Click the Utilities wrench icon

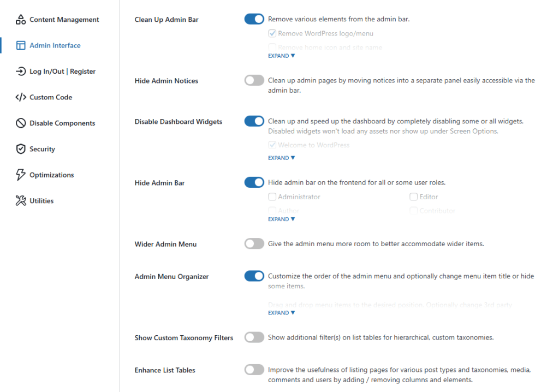pos(21,201)
